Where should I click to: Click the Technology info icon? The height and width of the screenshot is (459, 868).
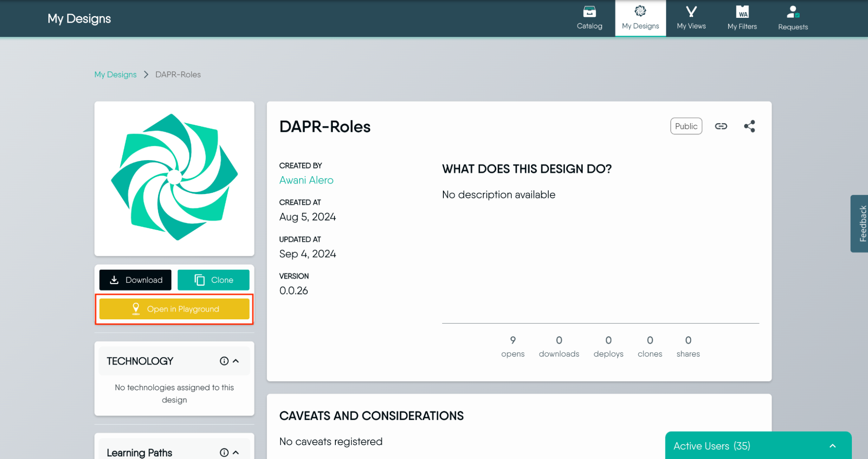pyautogui.click(x=224, y=361)
